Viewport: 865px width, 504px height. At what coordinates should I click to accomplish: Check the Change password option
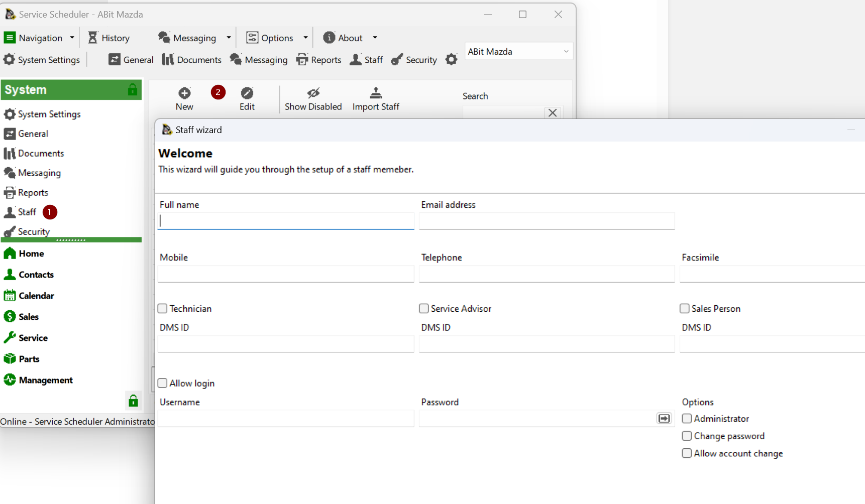pyautogui.click(x=687, y=436)
